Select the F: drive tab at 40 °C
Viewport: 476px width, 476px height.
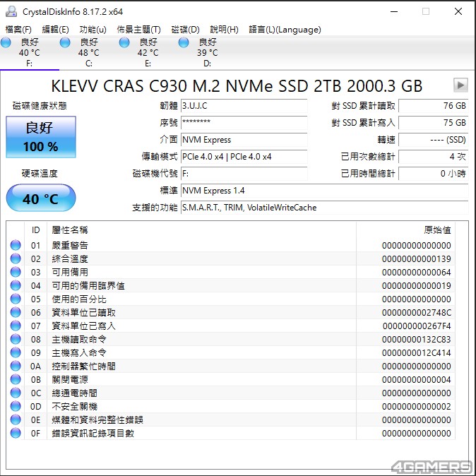30,52
